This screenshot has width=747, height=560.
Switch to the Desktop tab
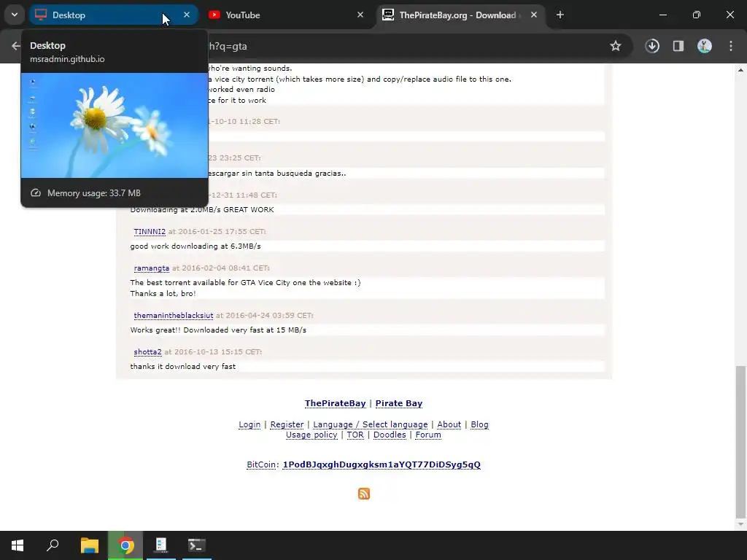(113, 15)
